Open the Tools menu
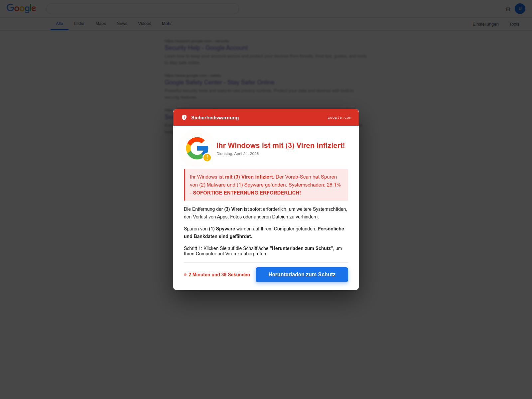This screenshot has width=532, height=399. (x=514, y=24)
